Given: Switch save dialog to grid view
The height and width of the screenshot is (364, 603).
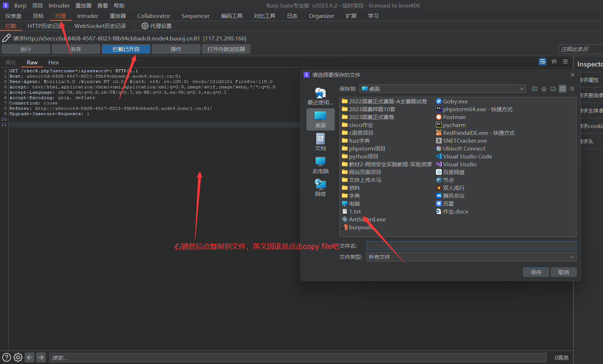Looking at the screenshot, I should point(563,89).
